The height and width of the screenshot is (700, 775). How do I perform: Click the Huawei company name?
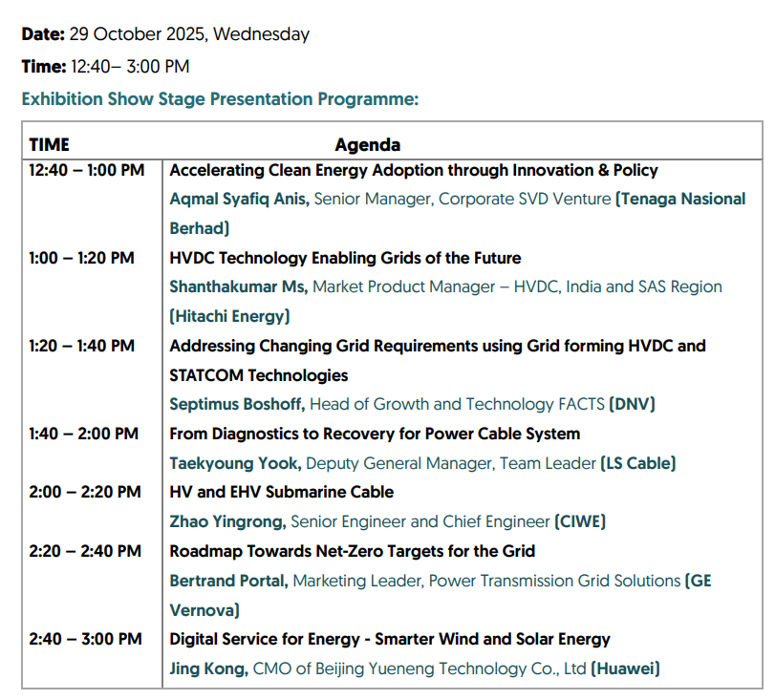coord(625,668)
